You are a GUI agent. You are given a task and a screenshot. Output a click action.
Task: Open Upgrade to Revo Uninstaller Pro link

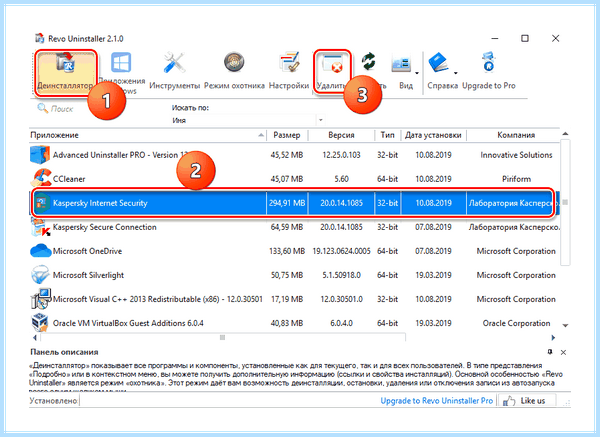click(437, 401)
